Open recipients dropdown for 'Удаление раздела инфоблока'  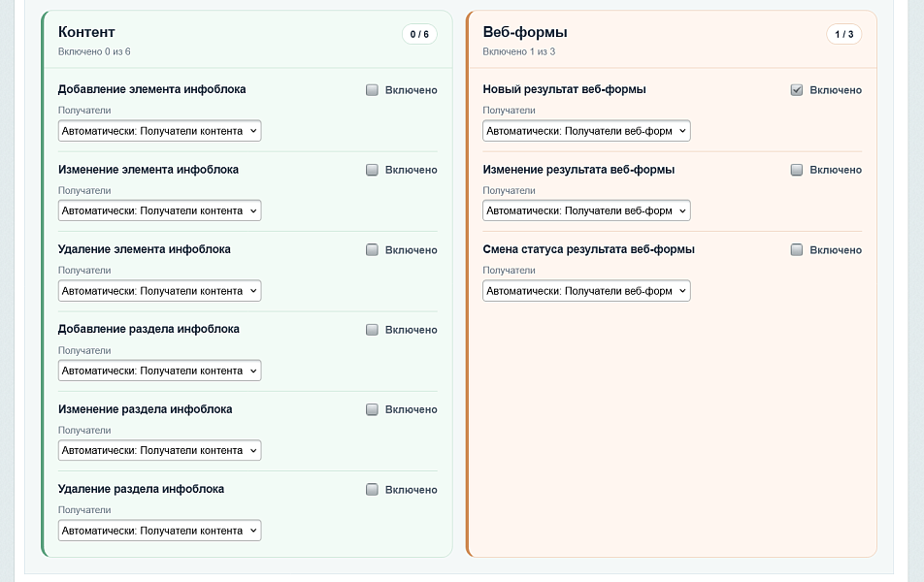(x=159, y=531)
